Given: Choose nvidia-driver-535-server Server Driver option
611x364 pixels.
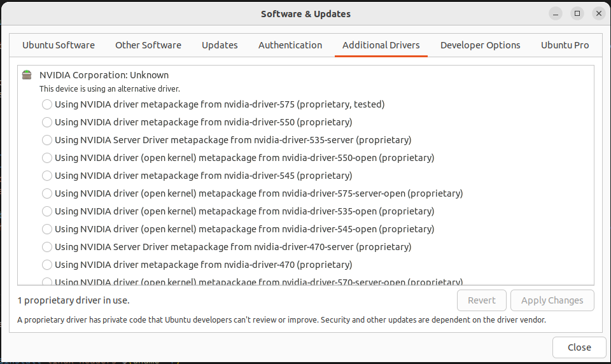Looking at the screenshot, I should pos(46,140).
